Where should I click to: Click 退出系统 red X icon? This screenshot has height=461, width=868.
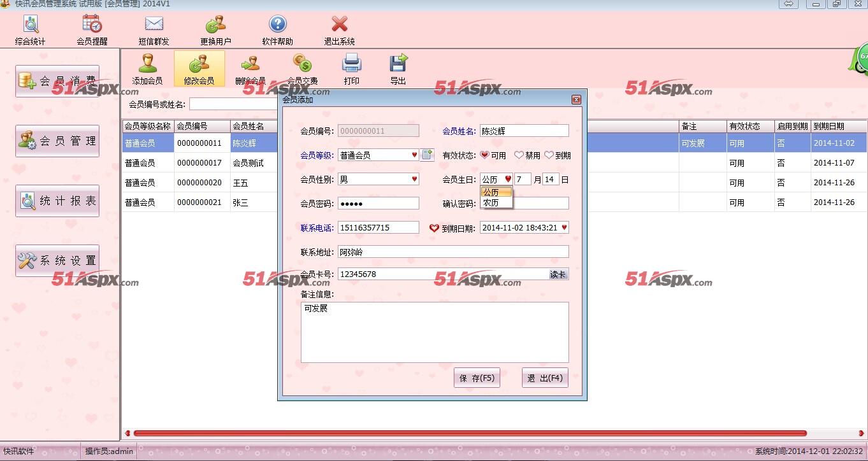[x=339, y=30]
